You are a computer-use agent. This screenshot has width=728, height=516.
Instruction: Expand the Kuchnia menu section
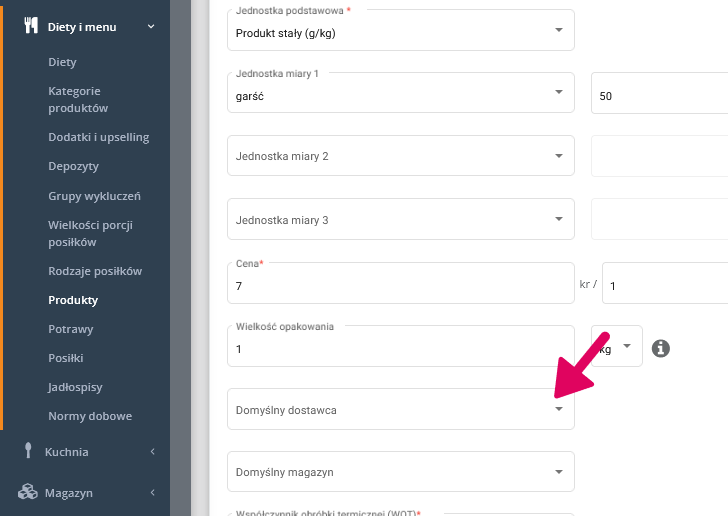coord(152,452)
